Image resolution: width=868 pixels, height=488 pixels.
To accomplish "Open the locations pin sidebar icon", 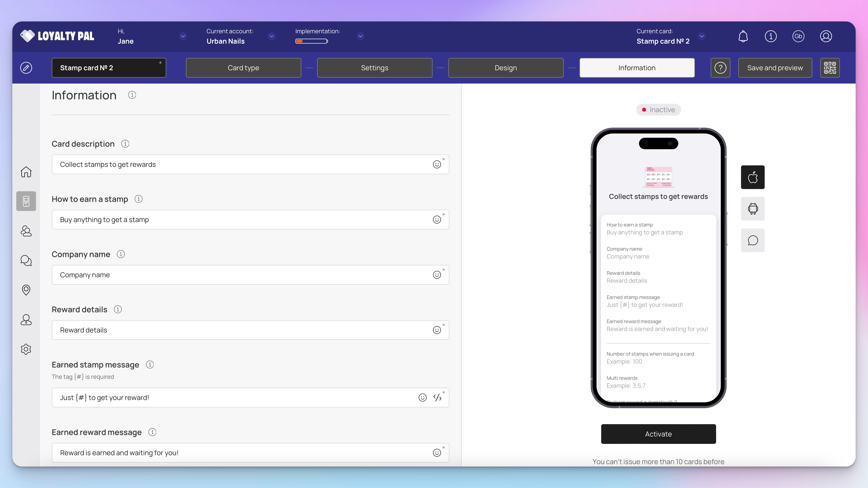I will [26, 290].
